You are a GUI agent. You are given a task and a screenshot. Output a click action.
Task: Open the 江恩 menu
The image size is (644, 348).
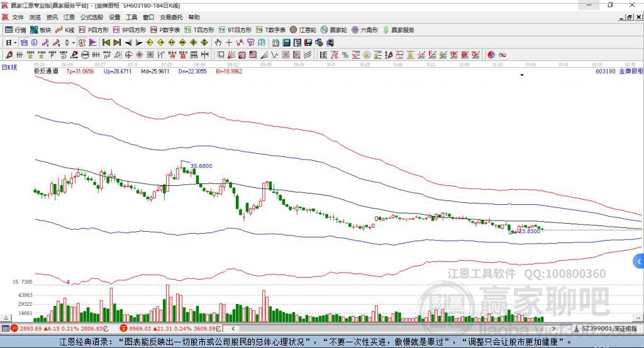[69, 17]
